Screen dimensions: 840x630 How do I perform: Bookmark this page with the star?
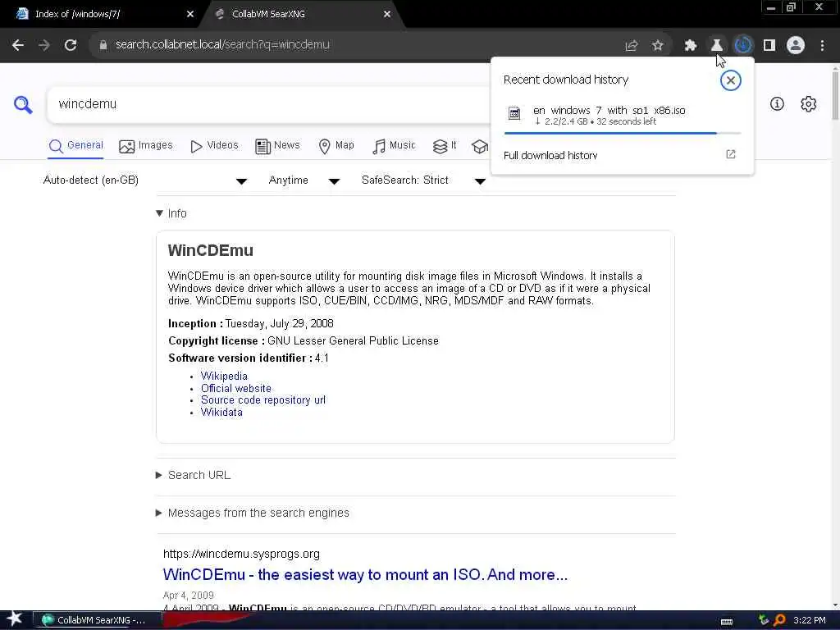(x=658, y=46)
